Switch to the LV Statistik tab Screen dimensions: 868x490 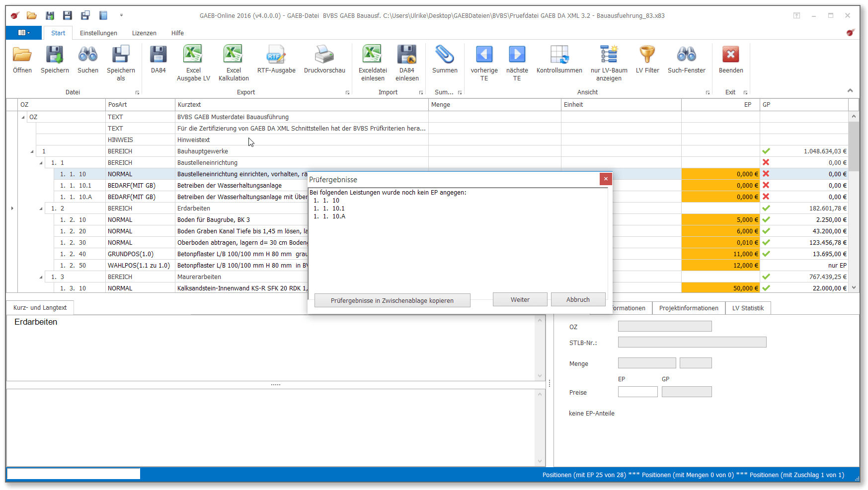[748, 308]
